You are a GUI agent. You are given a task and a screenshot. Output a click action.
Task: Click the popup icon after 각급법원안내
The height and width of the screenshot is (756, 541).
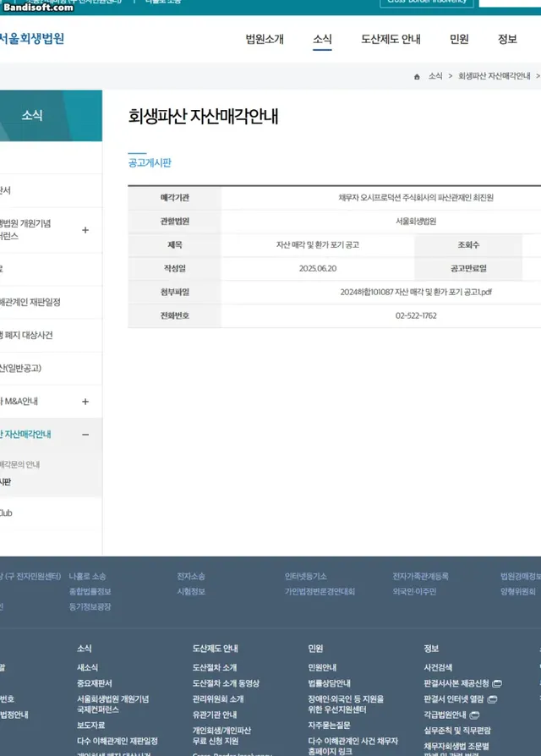(x=474, y=715)
